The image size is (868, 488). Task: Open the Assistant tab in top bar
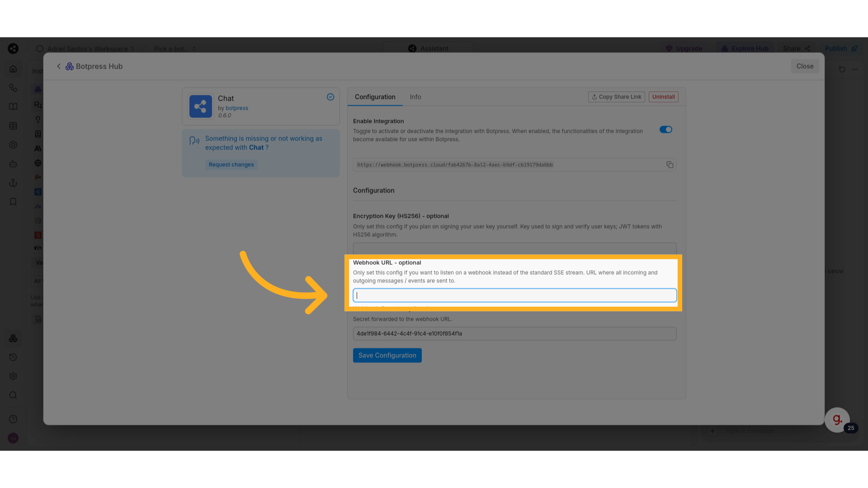(x=428, y=48)
